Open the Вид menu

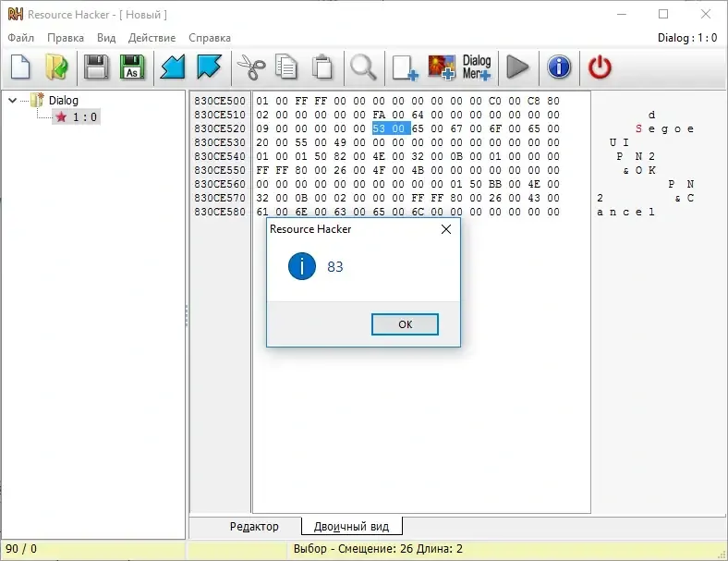pos(106,38)
